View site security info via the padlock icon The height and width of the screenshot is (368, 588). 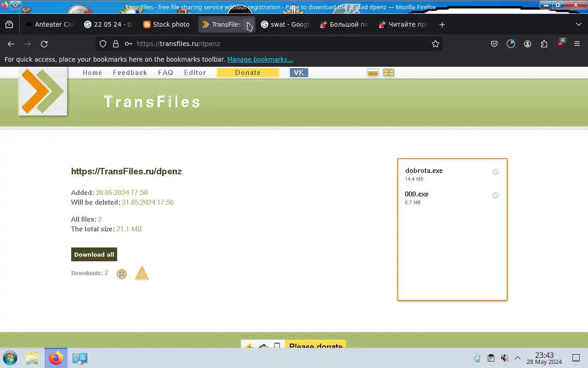point(116,44)
